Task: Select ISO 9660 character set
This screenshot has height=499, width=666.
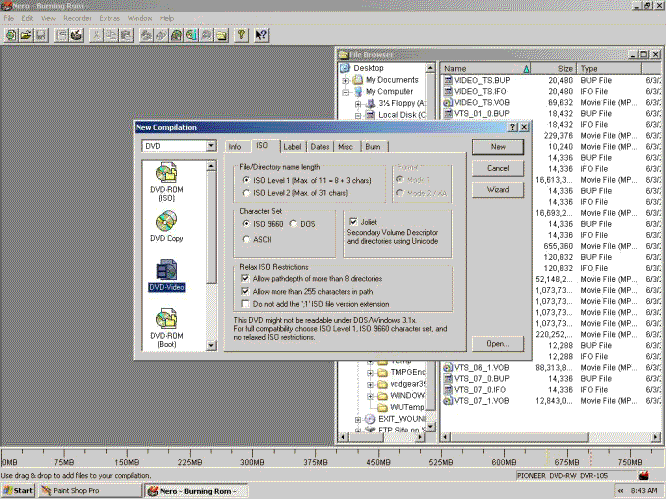Action: 246,223
